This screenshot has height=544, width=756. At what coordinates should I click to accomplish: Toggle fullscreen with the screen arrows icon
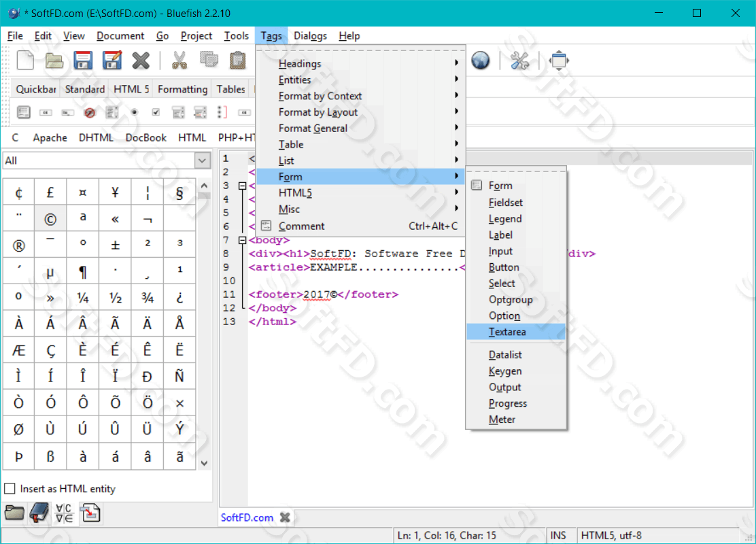(x=559, y=61)
